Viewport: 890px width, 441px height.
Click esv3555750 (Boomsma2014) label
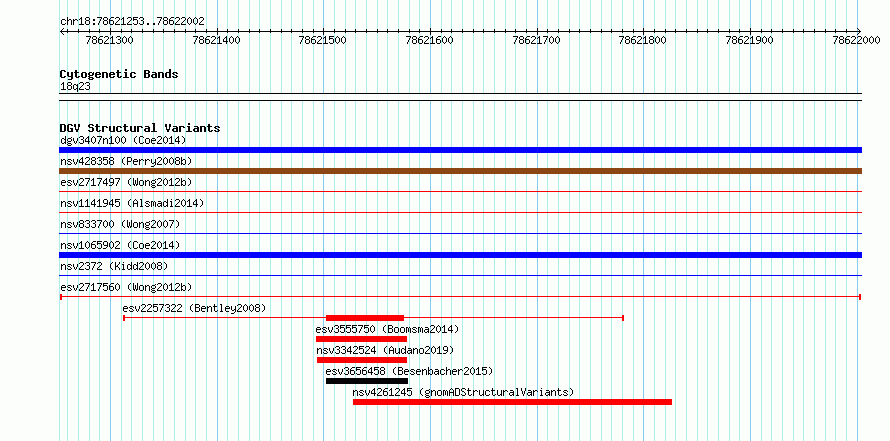387,329
